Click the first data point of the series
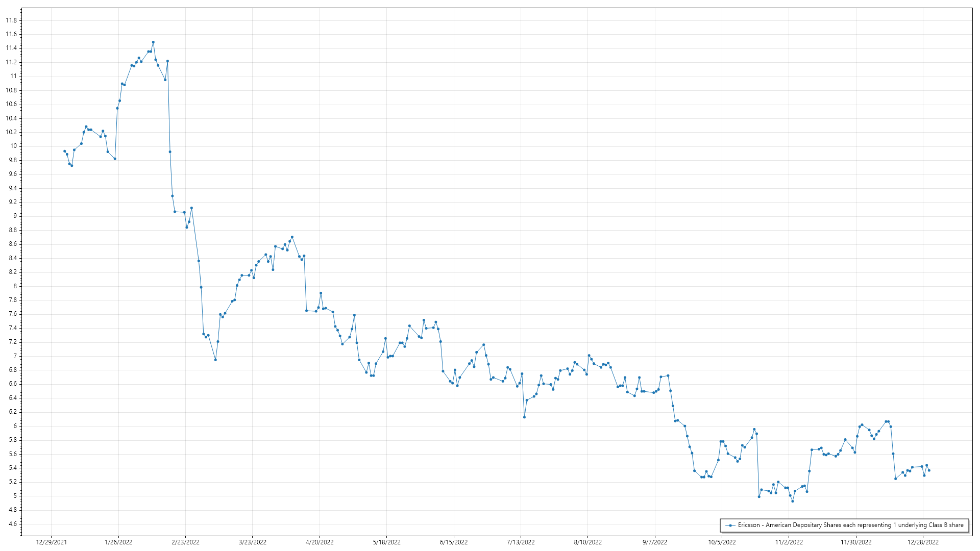980x551 pixels. point(64,151)
